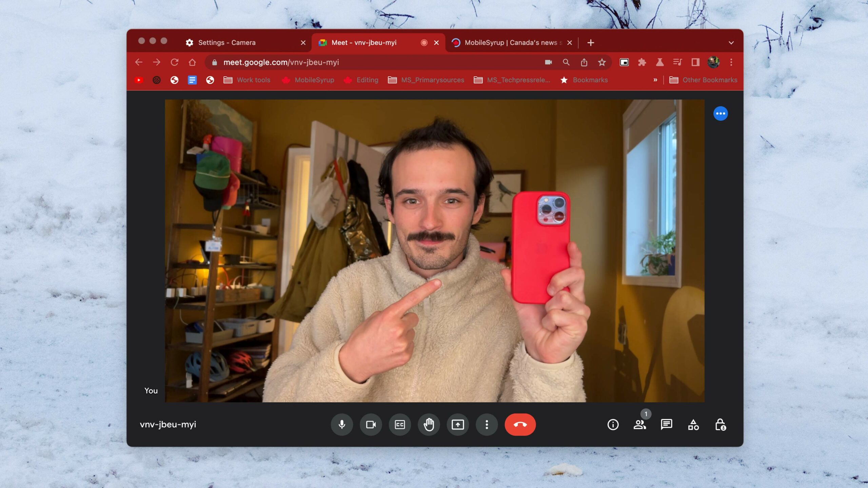Show the participants people panel

[x=639, y=424]
